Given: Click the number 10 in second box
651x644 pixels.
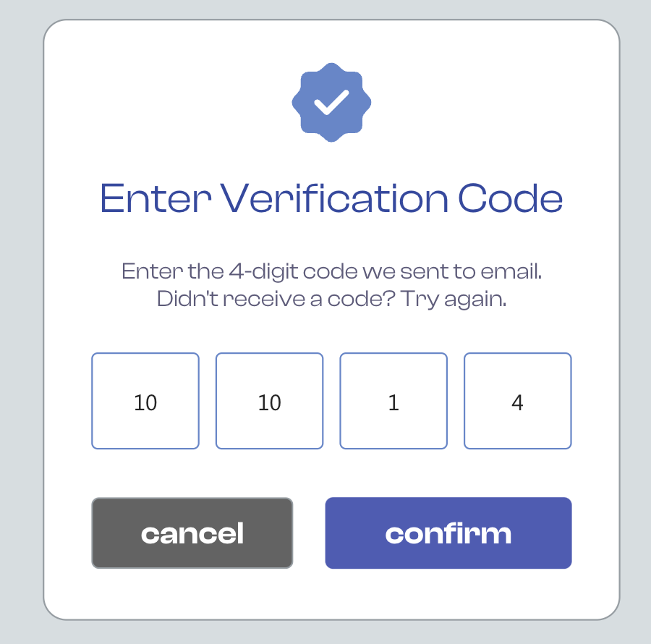Looking at the screenshot, I should coord(269,402).
